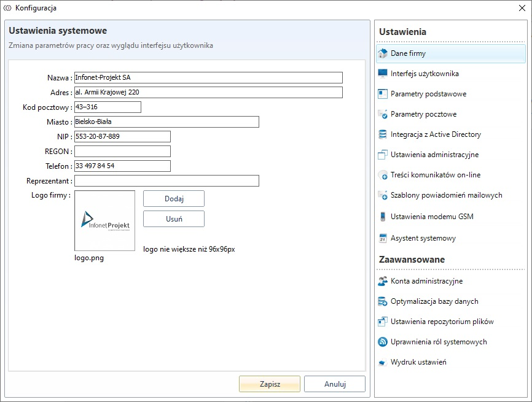The image size is (532, 402).
Task: Open Ustawienia administracyjne settings page
Action: pos(434,155)
